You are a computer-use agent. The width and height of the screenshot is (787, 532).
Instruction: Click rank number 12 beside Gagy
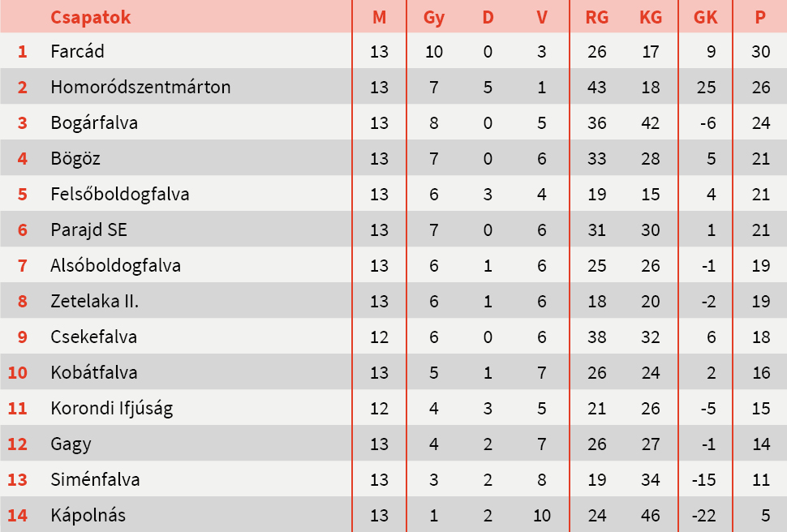click(x=18, y=444)
